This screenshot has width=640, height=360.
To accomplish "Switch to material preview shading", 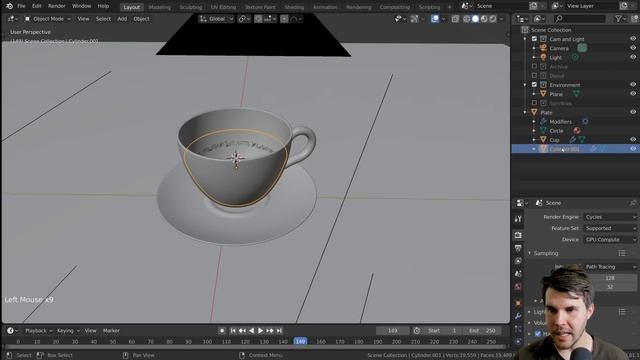I will click(x=484, y=19).
